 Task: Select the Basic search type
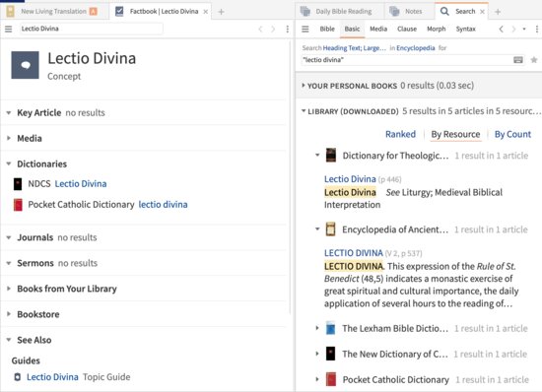coord(352,29)
